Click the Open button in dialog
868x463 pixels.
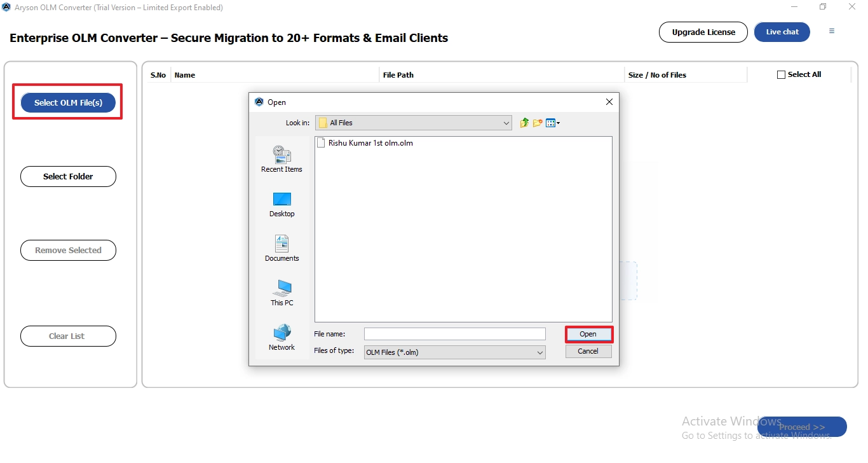588,334
